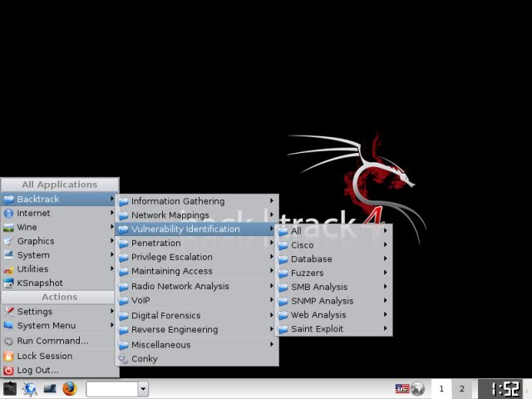Viewport: 532px width, 399px height.
Task: Click the Fuzzers folder icon
Action: click(x=283, y=273)
